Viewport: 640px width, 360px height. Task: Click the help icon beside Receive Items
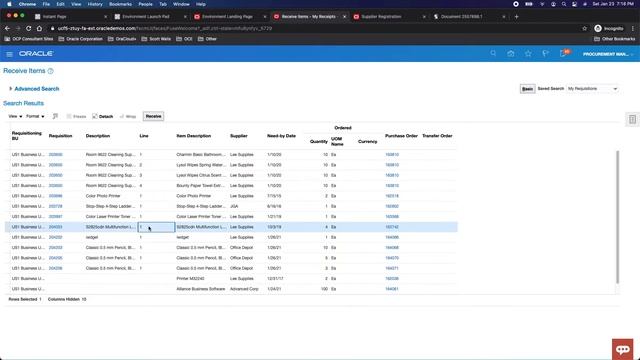(51, 71)
